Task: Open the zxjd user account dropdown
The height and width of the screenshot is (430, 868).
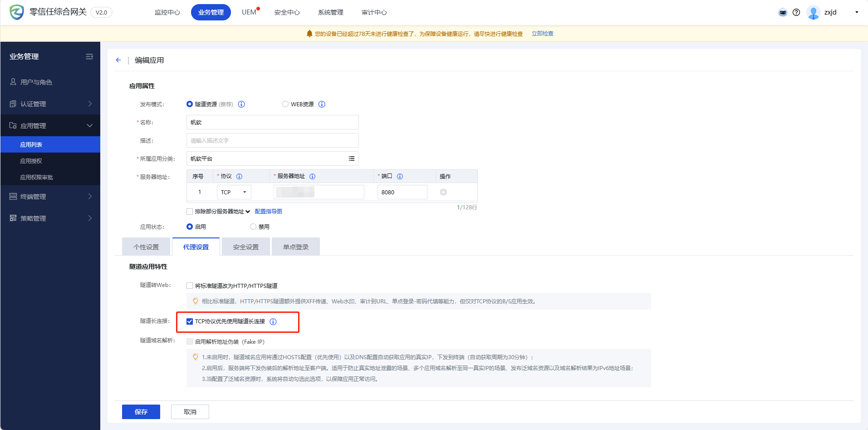Action: tap(857, 12)
